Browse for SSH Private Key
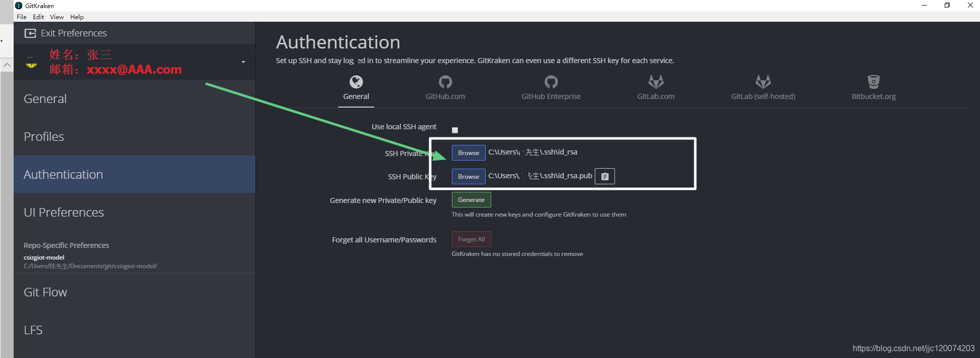 point(469,152)
